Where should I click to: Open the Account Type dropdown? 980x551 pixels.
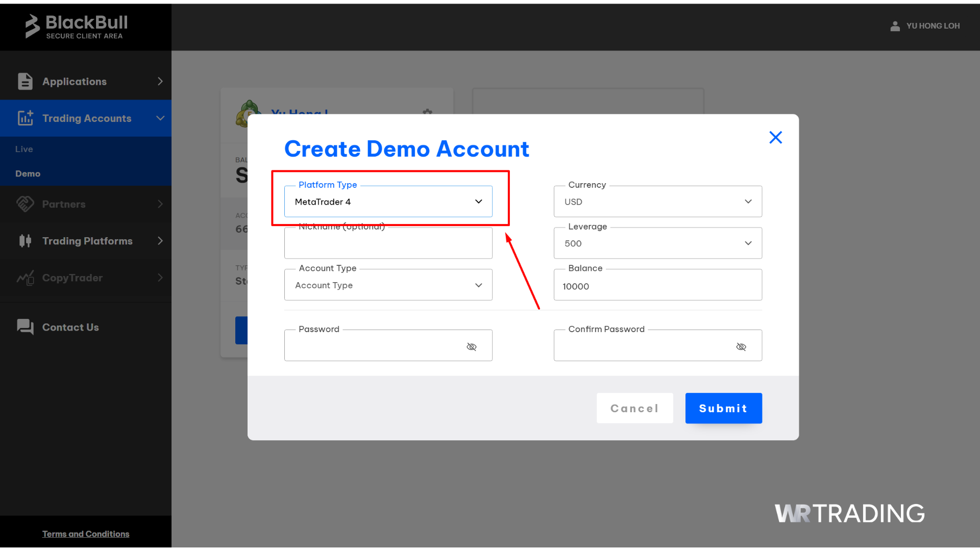[x=388, y=285]
